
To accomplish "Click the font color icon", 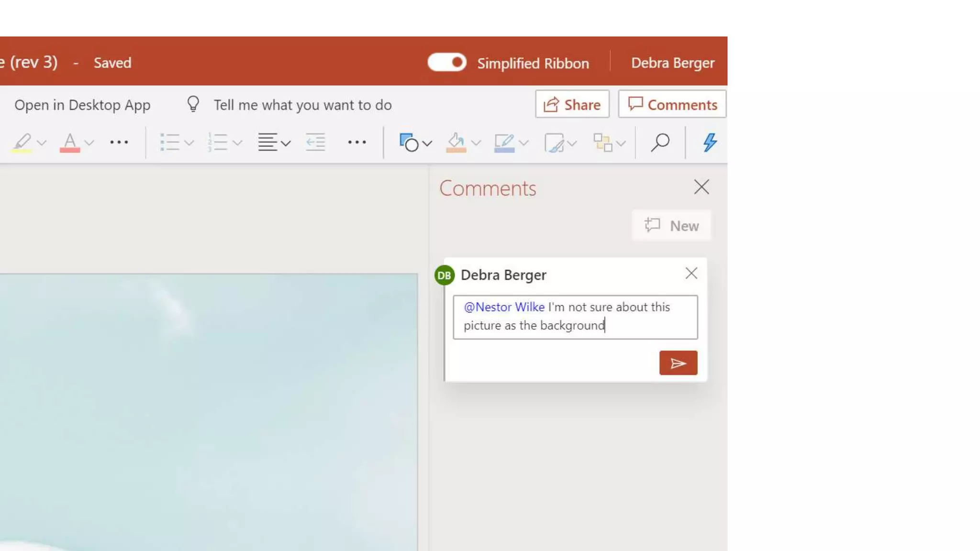I will [70, 143].
